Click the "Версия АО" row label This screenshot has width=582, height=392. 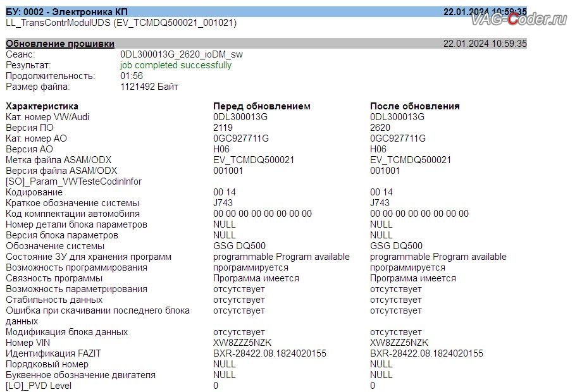(x=29, y=149)
